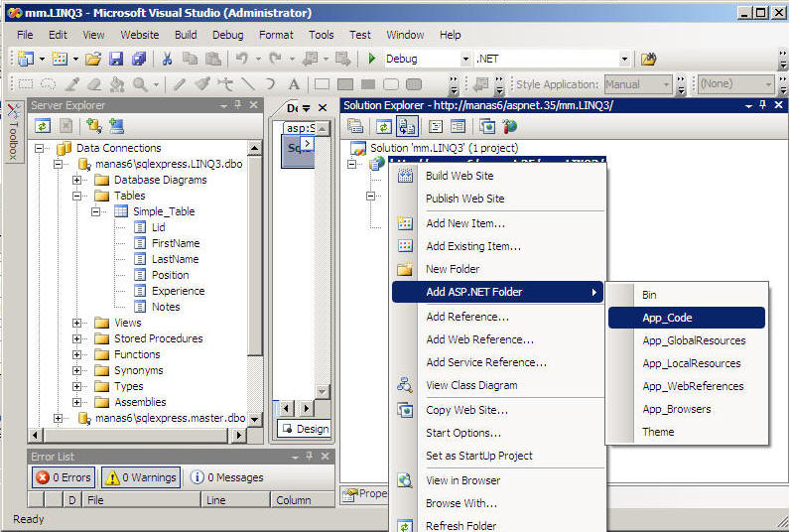Click the Refresh icon in Solution Explorer toolbar

coord(383,126)
